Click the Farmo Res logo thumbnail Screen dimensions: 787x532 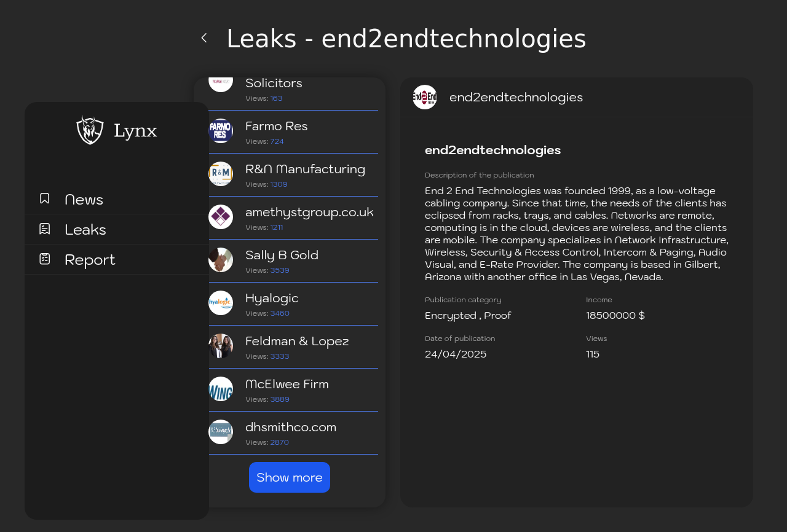[221, 131]
